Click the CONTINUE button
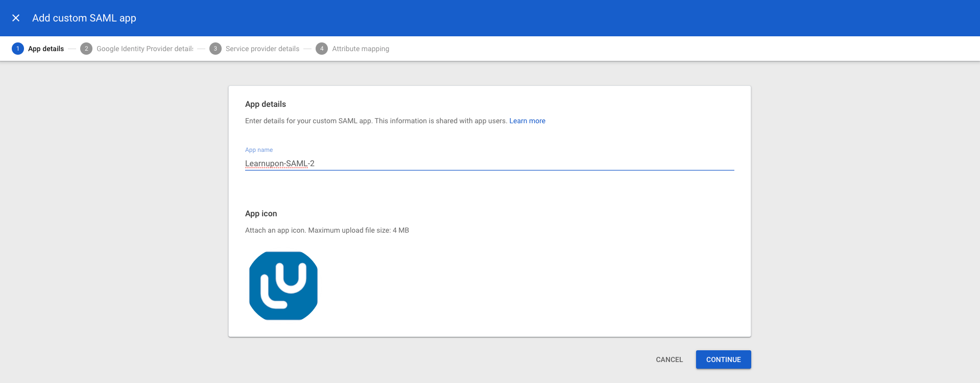This screenshot has height=383, width=980. [x=723, y=359]
